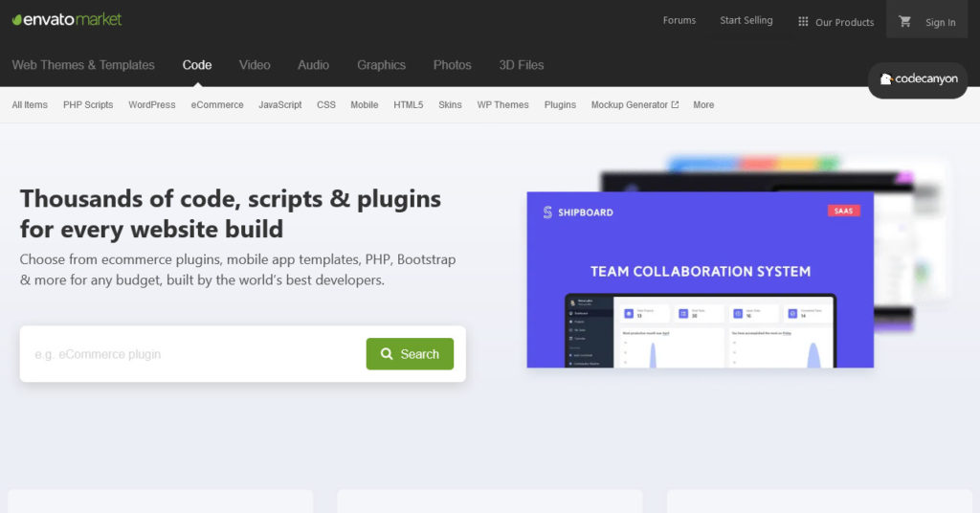Click the Shipboard logo in banner
This screenshot has width=980, height=513.
[x=578, y=212]
